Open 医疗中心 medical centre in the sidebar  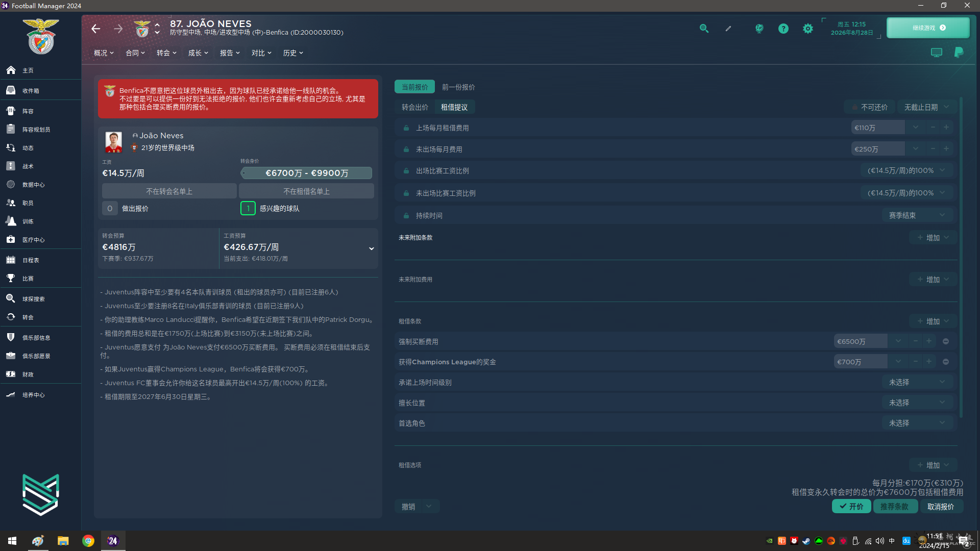coord(40,240)
